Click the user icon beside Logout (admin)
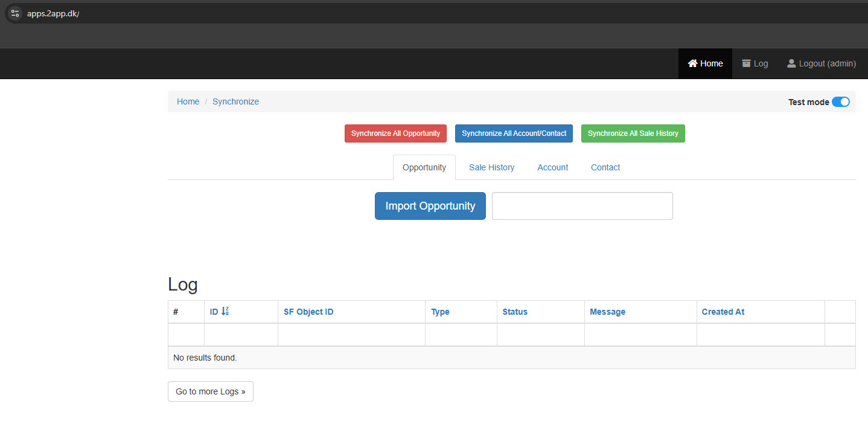 tap(791, 63)
